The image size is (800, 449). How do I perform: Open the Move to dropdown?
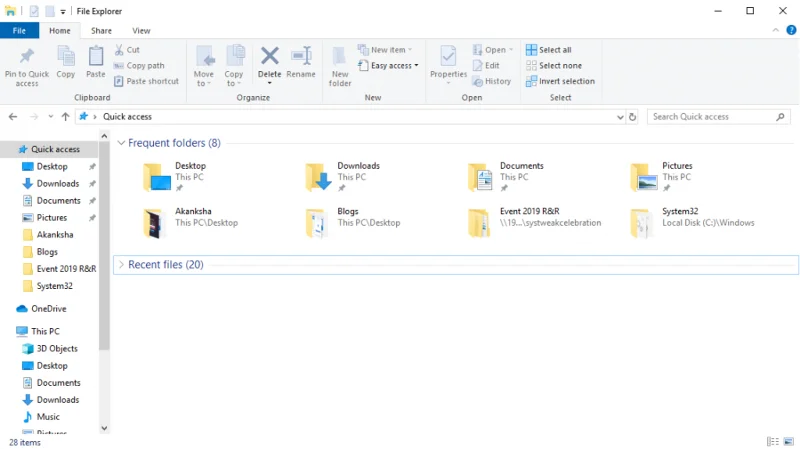click(x=204, y=66)
